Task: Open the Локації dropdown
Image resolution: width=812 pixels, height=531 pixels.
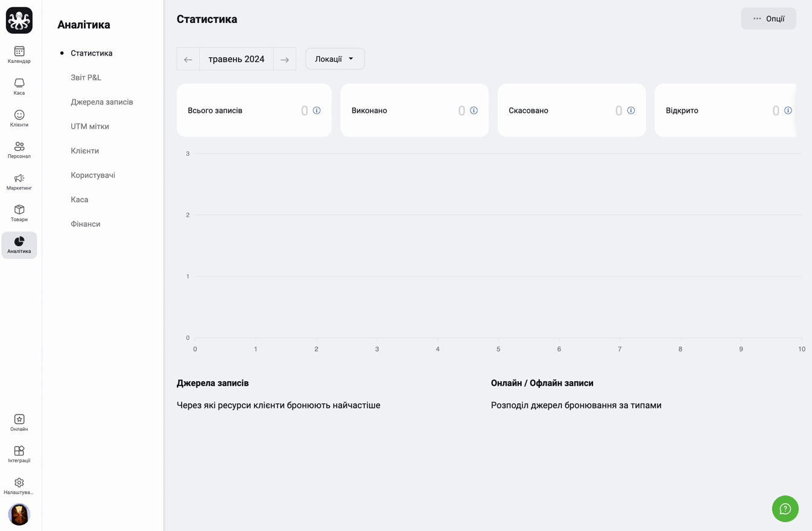Action: point(335,59)
